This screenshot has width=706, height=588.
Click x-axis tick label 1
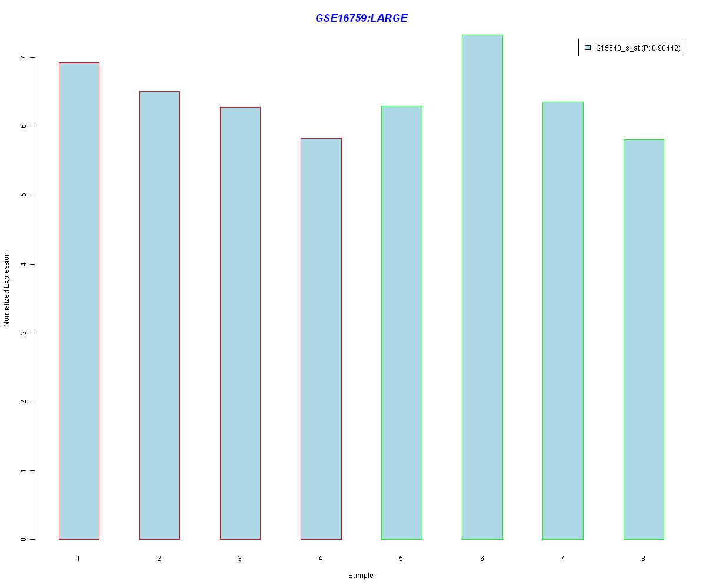(x=78, y=558)
